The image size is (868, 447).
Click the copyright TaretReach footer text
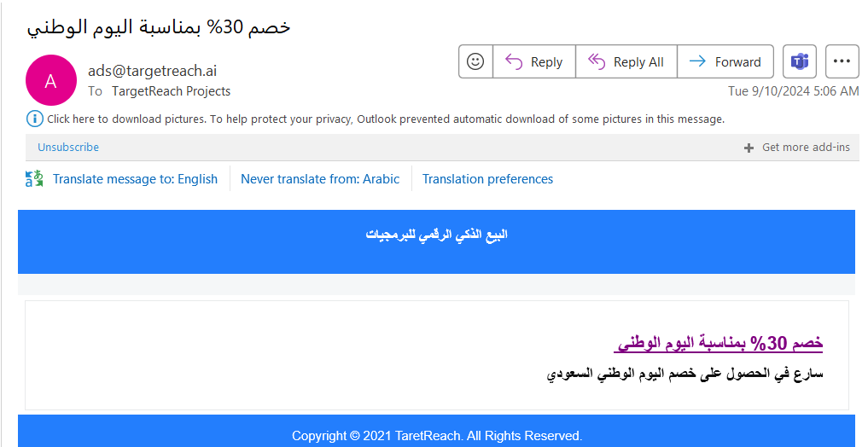[x=436, y=436]
